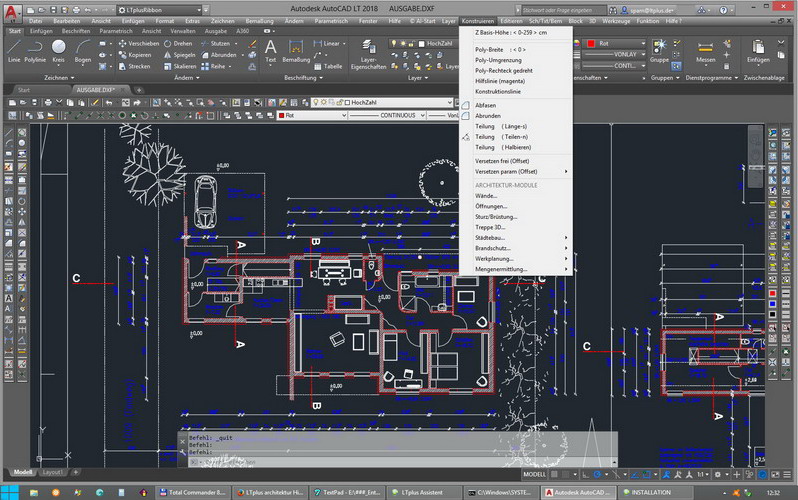Select Konstruktionslinie from the open menu

497,92
